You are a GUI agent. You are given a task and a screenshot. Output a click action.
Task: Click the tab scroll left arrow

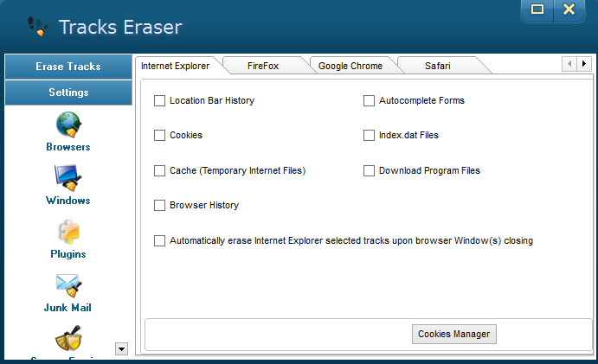(x=569, y=64)
